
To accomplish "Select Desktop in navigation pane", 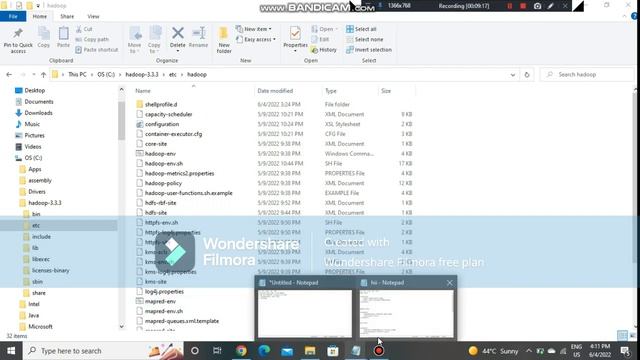I will pyautogui.click(x=34, y=90).
